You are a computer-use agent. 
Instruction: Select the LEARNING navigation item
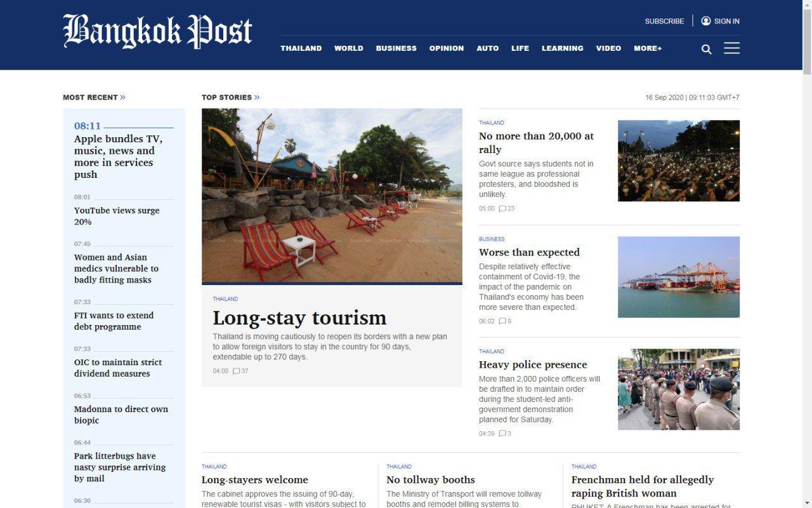(x=563, y=48)
